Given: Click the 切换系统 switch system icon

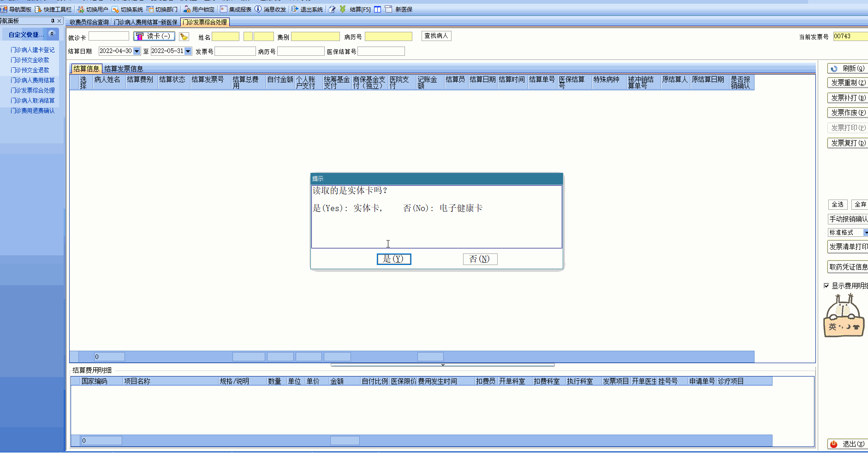Looking at the screenshot, I should [x=115, y=9].
